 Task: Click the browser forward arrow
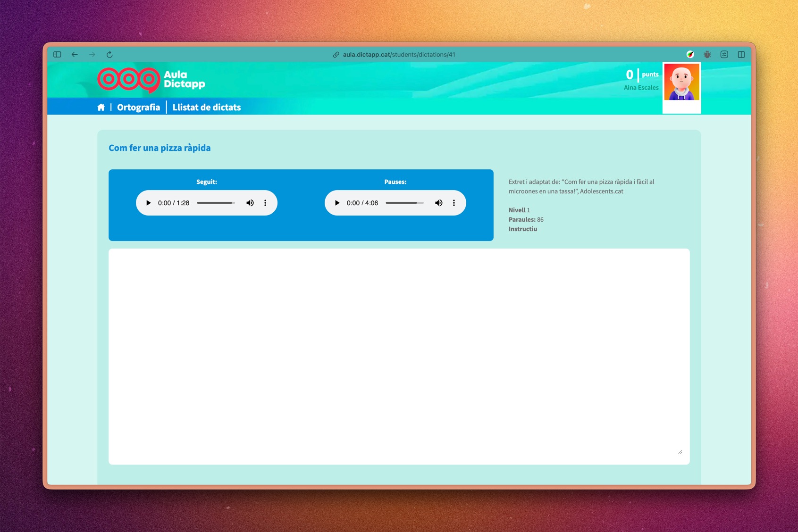(92, 54)
